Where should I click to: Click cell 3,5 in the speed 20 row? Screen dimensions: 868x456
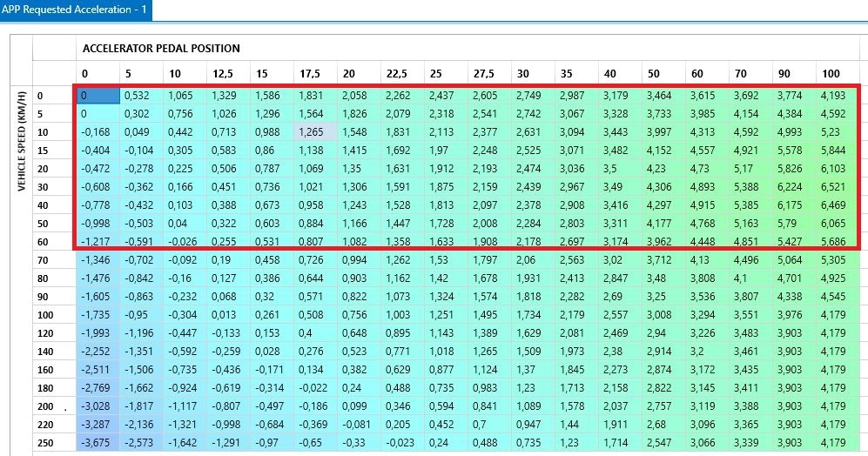(x=620, y=169)
